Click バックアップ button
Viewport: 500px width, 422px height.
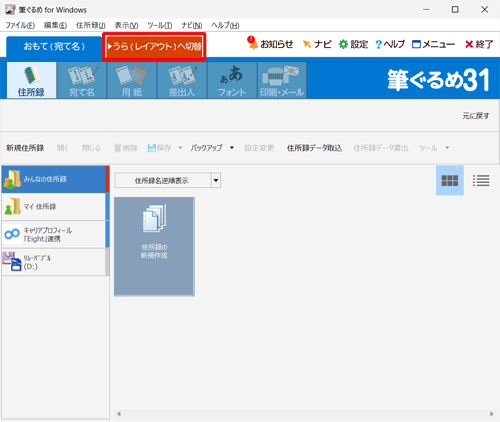tap(206, 148)
